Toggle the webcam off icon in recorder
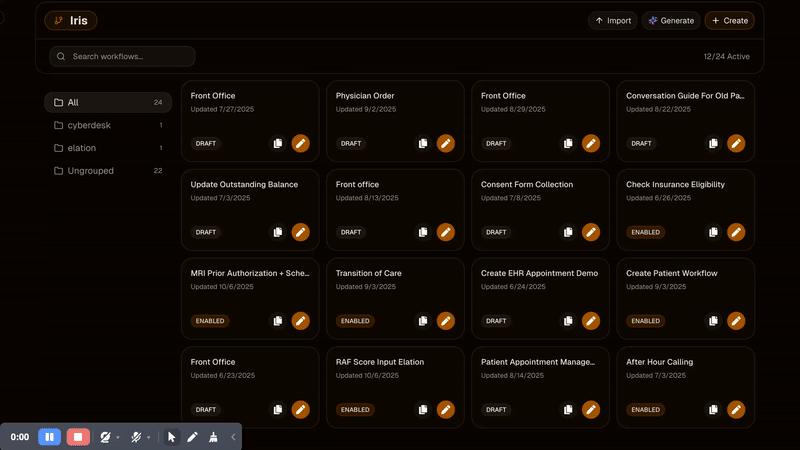The width and height of the screenshot is (800, 450). pos(105,437)
